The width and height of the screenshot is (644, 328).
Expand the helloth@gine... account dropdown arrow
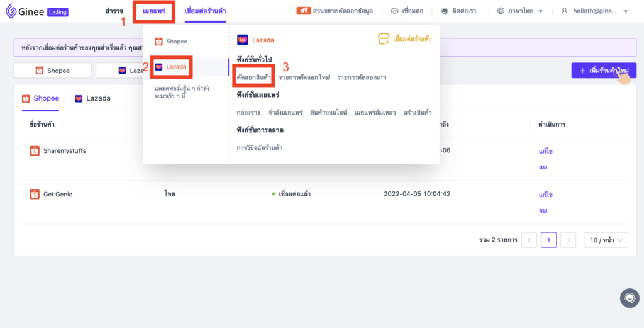click(x=626, y=11)
